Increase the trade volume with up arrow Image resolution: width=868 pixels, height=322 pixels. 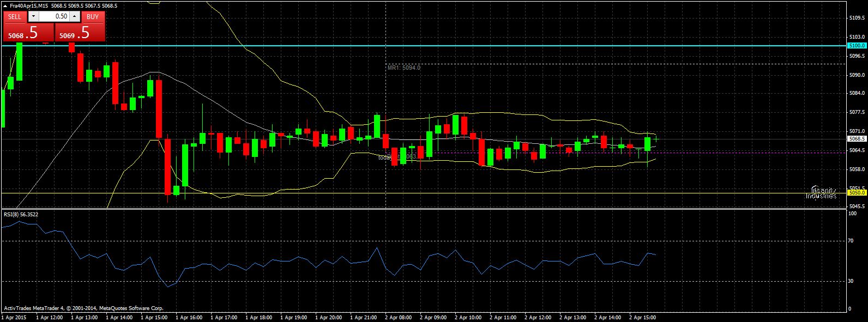click(75, 17)
